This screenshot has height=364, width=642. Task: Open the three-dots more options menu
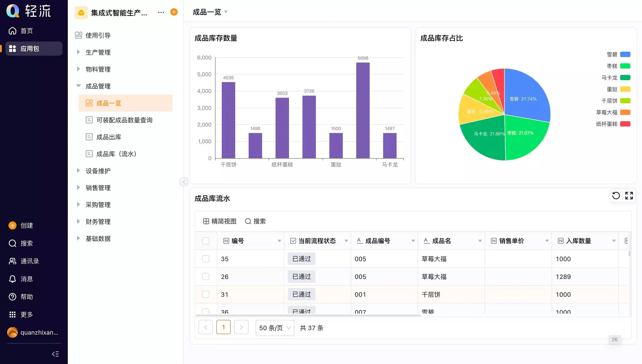(161, 12)
